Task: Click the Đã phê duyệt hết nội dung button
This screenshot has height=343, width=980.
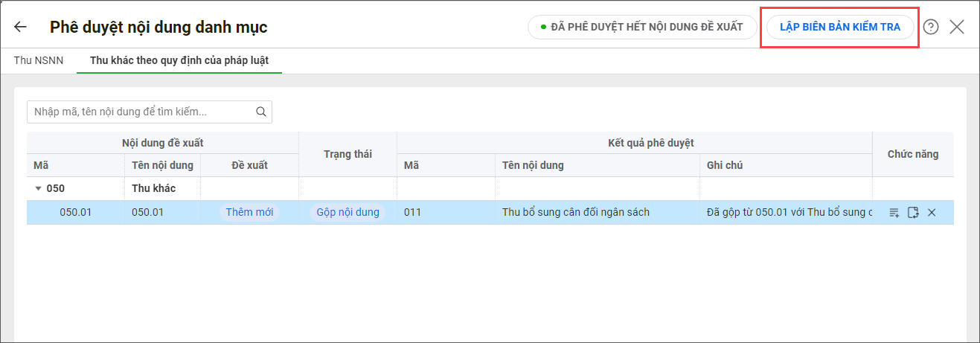Action: click(x=641, y=27)
